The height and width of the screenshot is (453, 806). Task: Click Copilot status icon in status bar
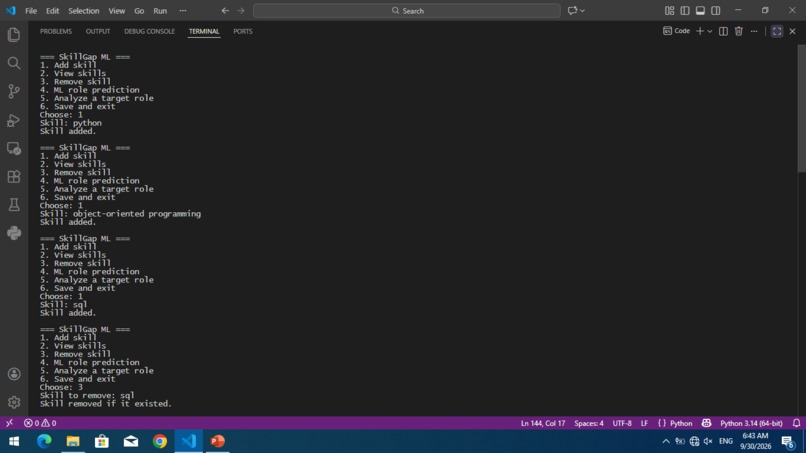click(706, 423)
